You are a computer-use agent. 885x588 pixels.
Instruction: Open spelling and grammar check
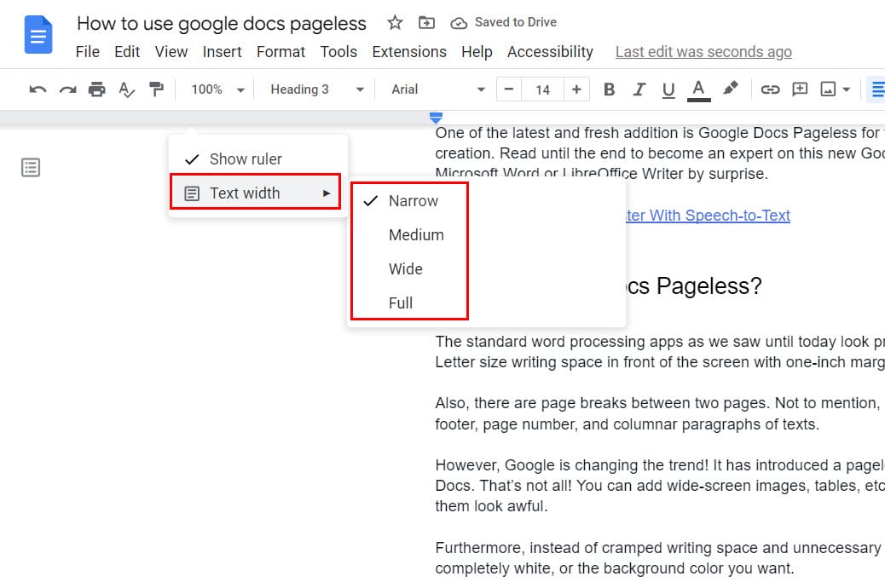(x=126, y=89)
